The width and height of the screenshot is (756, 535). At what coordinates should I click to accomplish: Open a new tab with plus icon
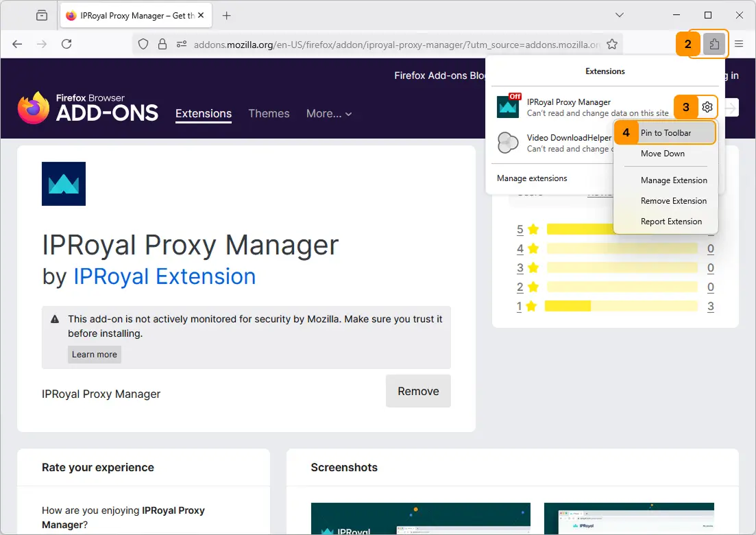tap(227, 16)
